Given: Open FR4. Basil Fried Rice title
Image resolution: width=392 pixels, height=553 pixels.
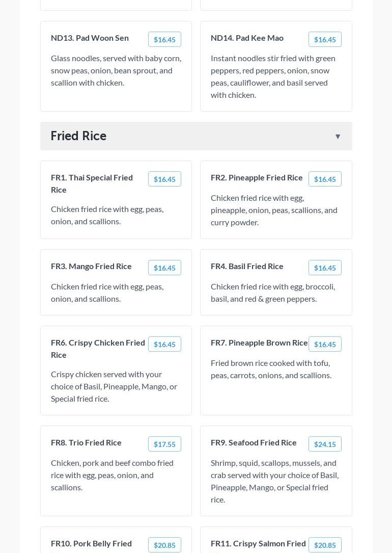Looking at the screenshot, I should pyautogui.click(x=247, y=266).
